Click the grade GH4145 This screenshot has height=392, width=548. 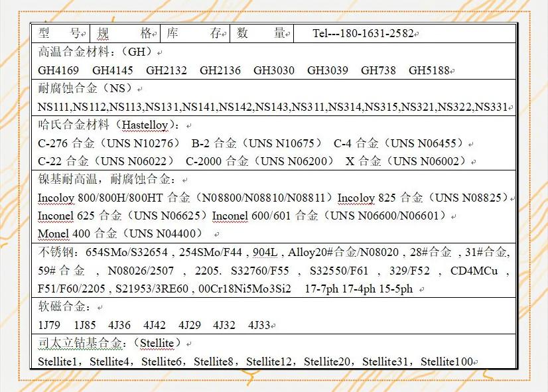click(x=113, y=70)
